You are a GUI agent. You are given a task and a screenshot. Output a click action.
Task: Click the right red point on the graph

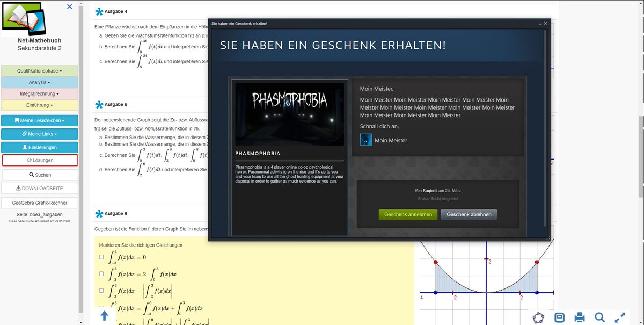537,262
